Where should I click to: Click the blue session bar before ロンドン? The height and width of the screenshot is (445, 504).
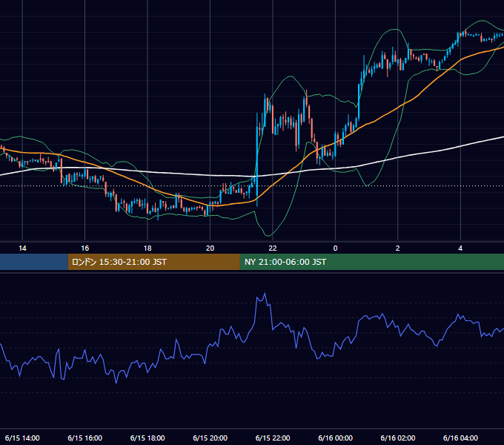pos(34,262)
